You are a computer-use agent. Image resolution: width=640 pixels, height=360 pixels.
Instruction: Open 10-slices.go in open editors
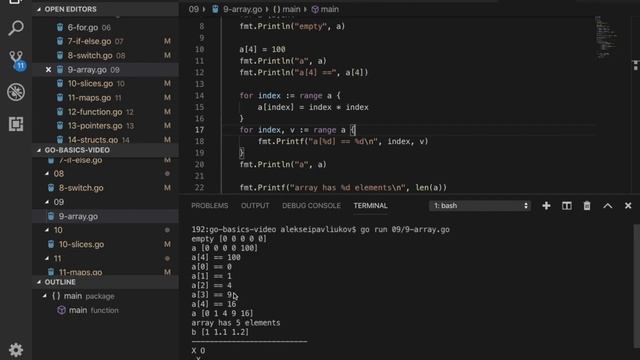click(105, 84)
